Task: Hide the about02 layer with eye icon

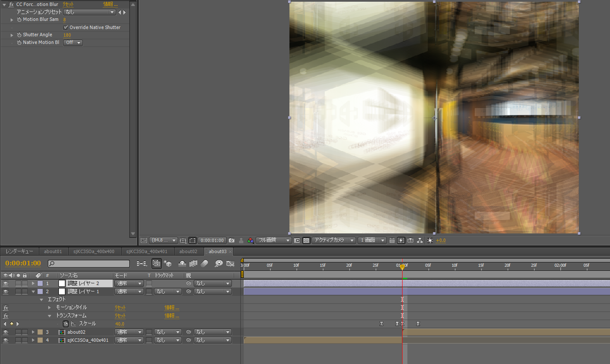Action: 6,332
